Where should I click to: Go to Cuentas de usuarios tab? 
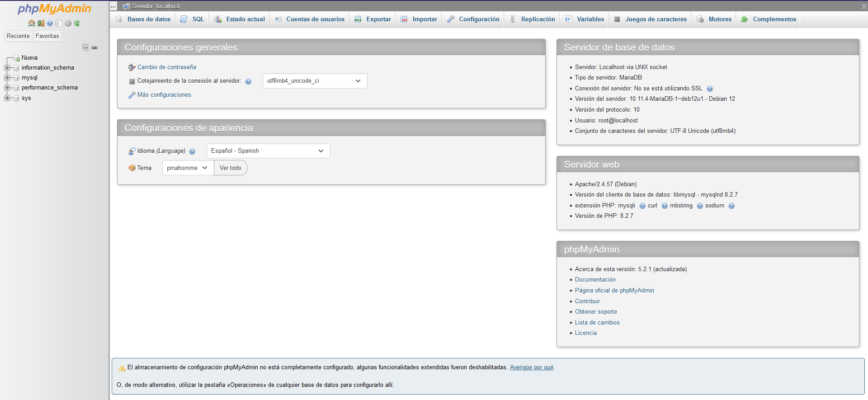pyautogui.click(x=310, y=19)
